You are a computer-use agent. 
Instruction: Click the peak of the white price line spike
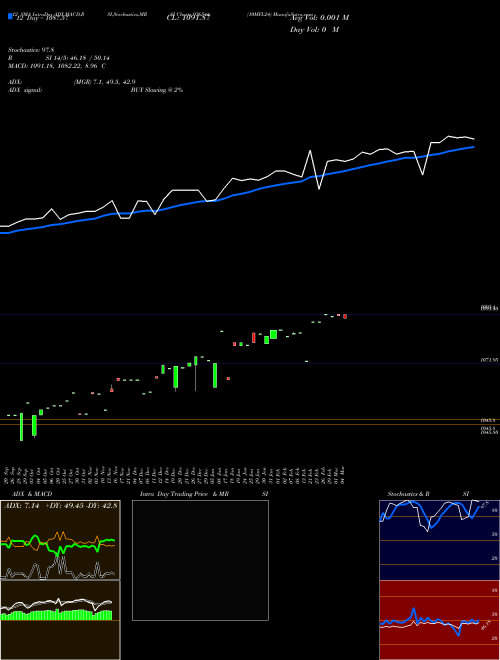[311, 151]
